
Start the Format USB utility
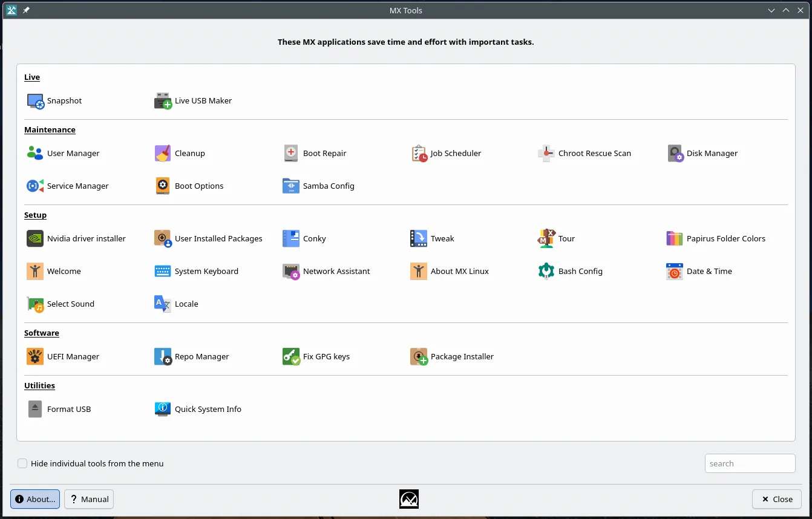click(59, 409)
